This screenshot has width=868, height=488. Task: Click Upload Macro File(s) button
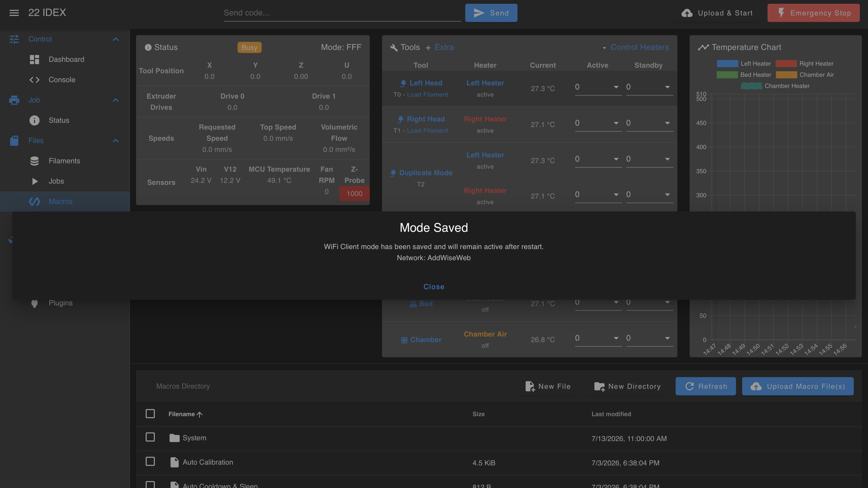coord(798,386)
